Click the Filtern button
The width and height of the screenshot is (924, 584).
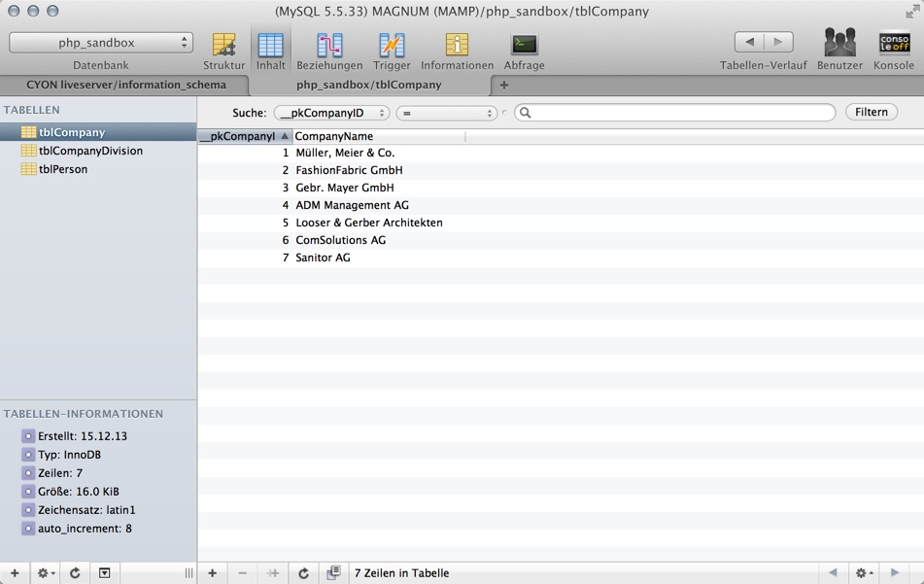(871, 112)
